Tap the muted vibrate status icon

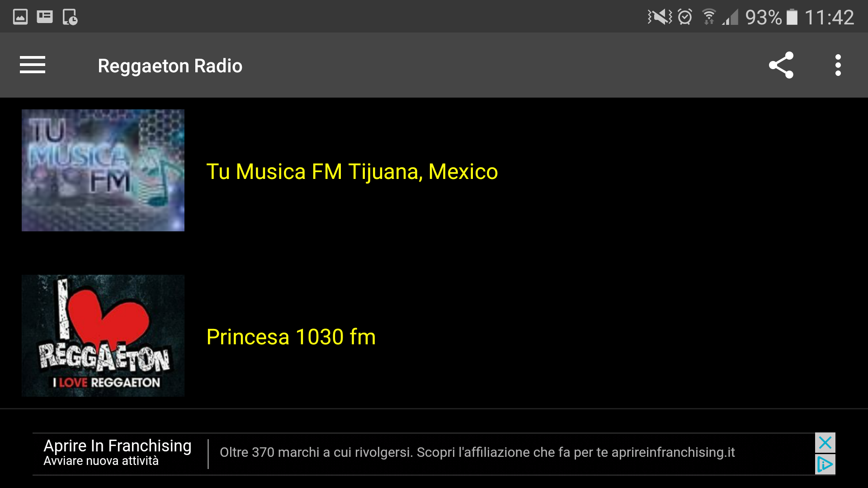(x=660, y=17)
